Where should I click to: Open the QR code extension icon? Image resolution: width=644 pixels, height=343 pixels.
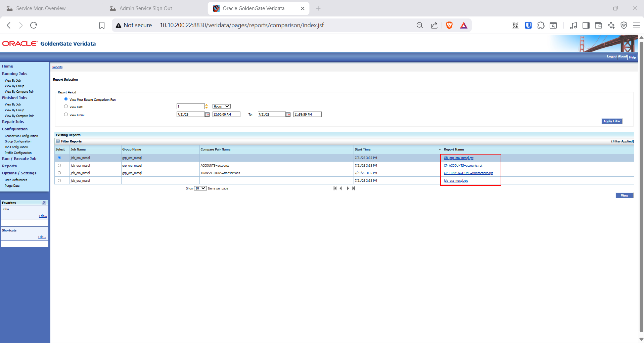coord(515,25)
